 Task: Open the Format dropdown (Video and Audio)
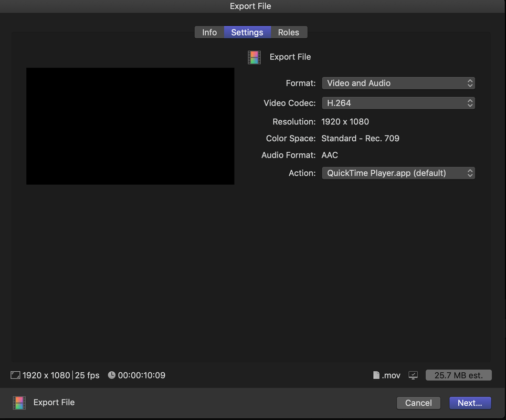(x=398, y=83)
